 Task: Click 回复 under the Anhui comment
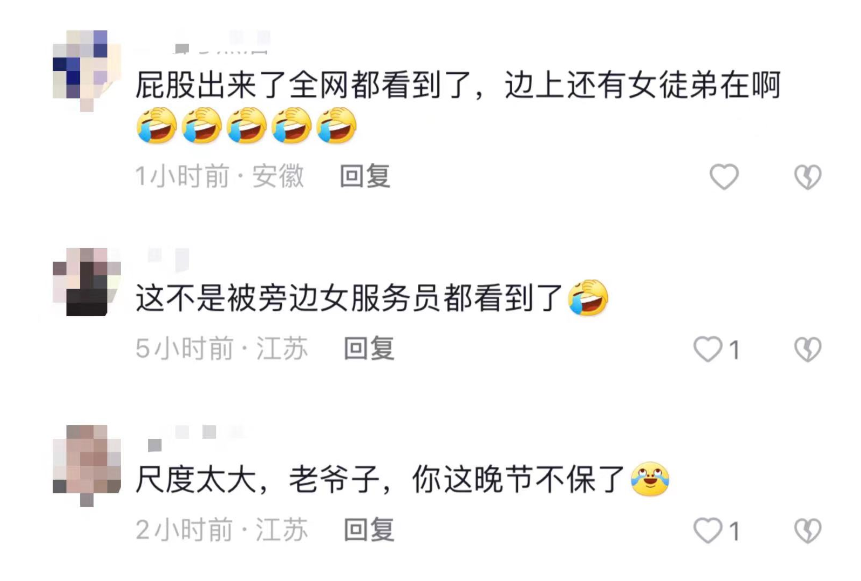tap(365, 176)
